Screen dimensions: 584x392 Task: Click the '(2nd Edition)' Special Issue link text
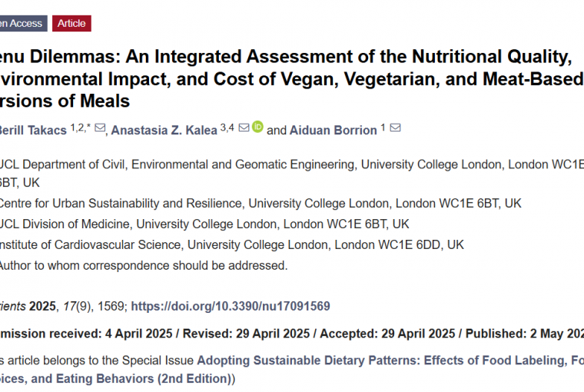194,379
